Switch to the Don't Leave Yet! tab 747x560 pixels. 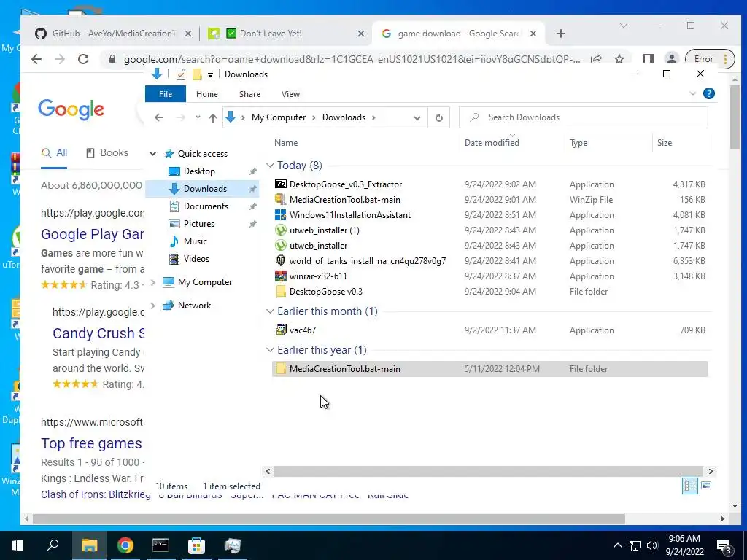pyautogui.click(x=286, y=34)
